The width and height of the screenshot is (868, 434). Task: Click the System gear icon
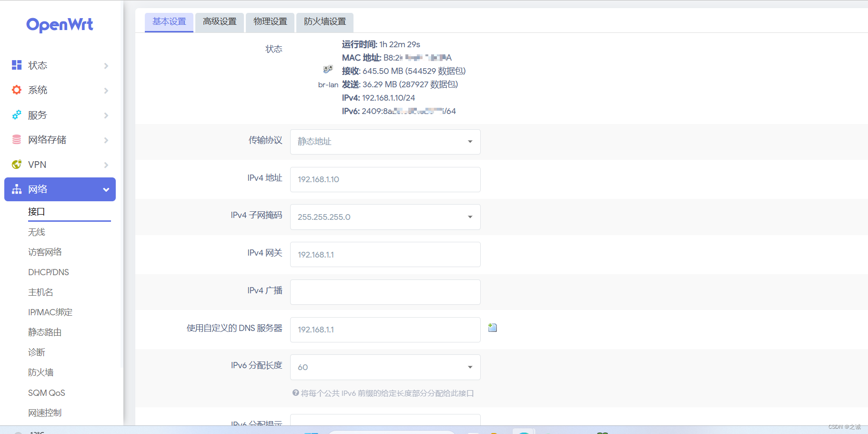tap(17, 90)
